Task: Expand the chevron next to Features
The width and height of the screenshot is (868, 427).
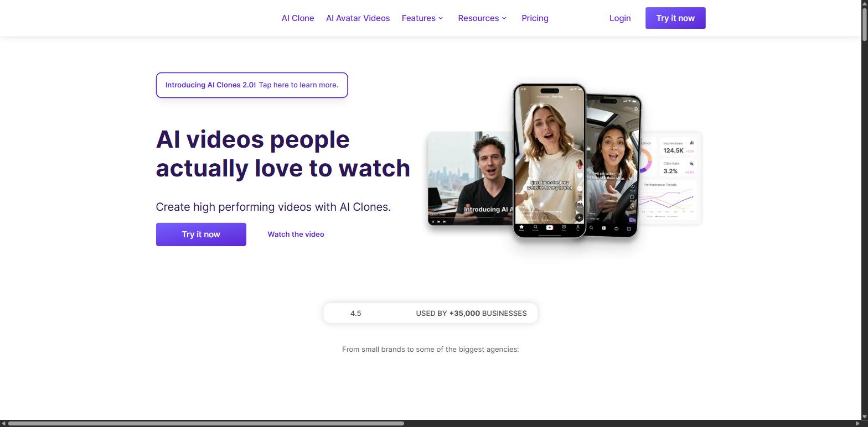Action: coord(441,18)
